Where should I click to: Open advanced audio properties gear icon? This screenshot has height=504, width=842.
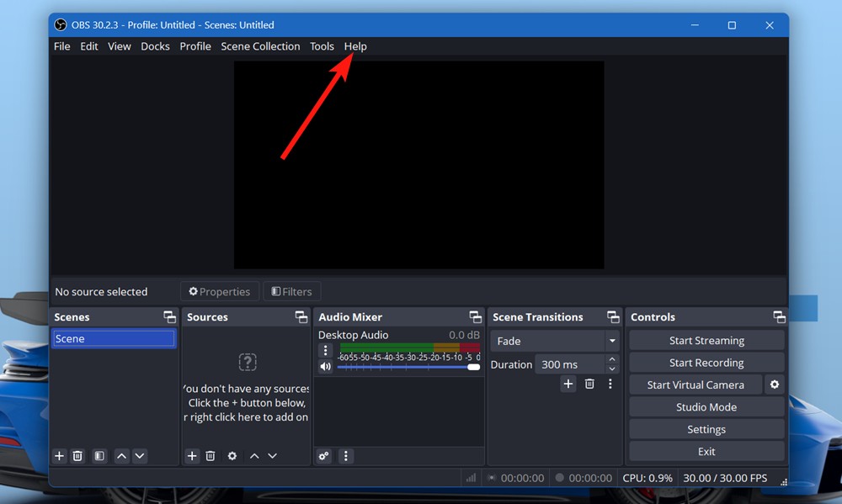[x=324, y=455]
